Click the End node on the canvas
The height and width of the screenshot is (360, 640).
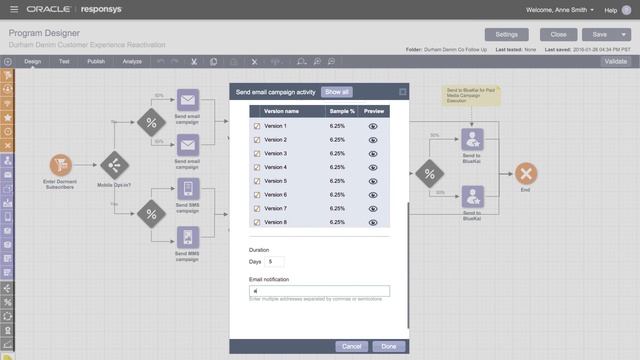(526, 174)
